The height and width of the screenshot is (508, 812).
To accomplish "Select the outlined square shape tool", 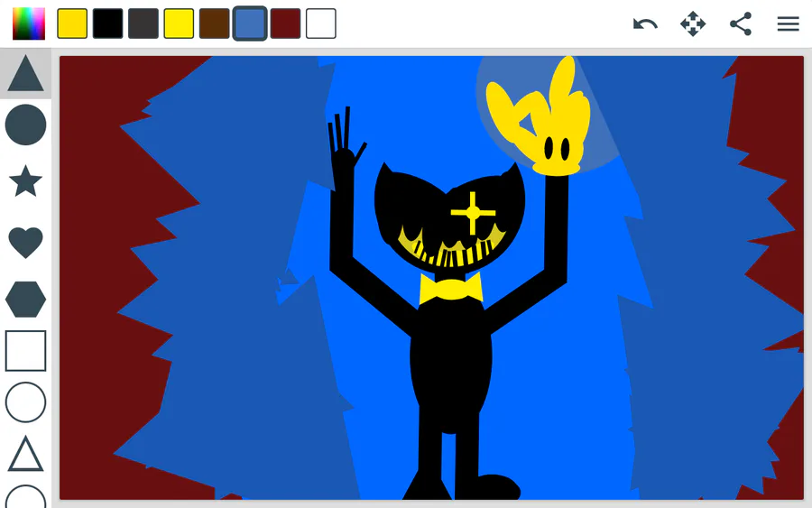I will point(25,351).
